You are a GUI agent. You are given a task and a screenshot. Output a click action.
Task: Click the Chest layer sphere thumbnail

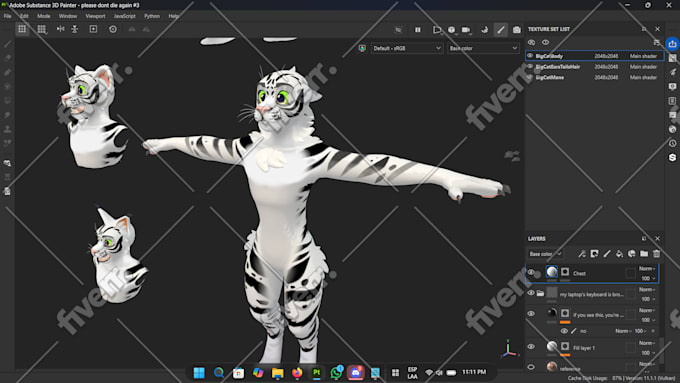552,272
